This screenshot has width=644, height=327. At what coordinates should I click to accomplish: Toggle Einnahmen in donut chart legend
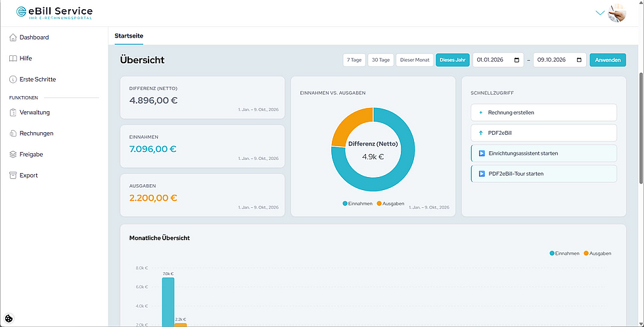point(357,203)
